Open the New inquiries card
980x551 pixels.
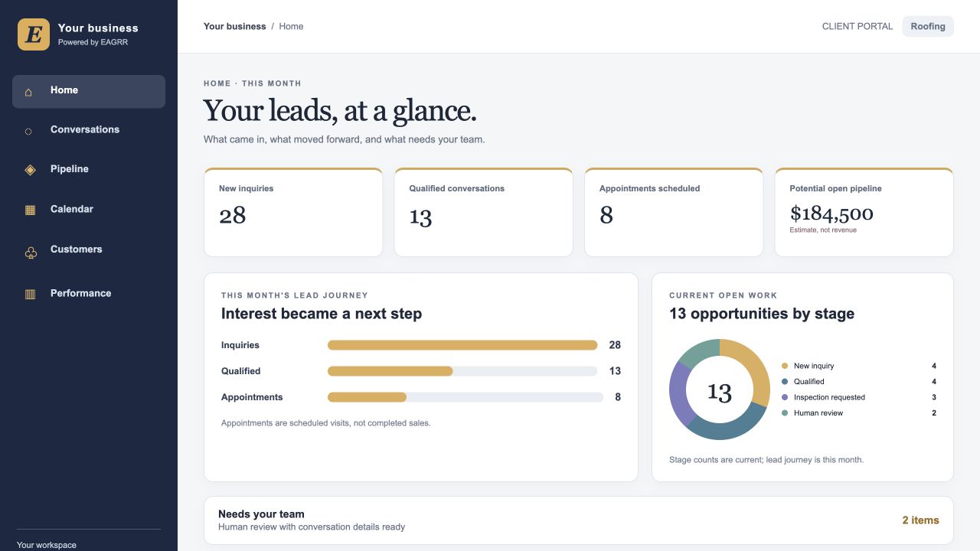(x=293, y=212)
